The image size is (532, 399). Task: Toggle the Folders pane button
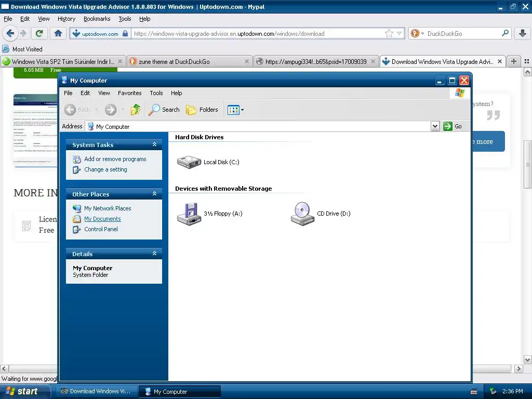pos(202,110)
